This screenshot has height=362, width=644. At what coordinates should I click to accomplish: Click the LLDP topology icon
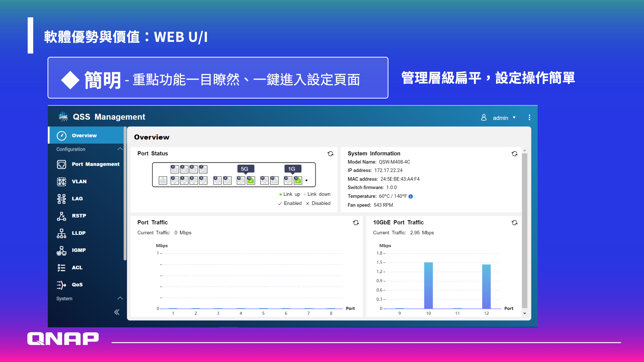[61, 233]
